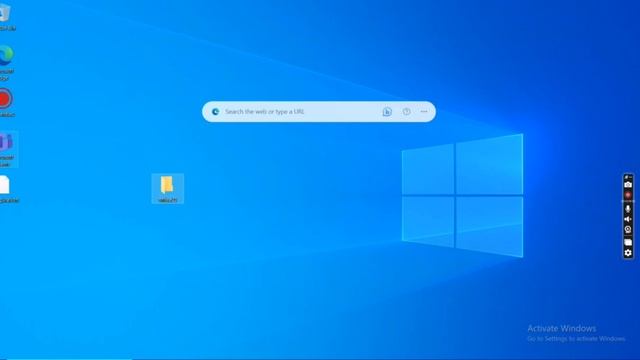The width and height of the screenshot is (640, 360).
Task: Select the folder icon on the desktop
Action: tap(167, 189)
